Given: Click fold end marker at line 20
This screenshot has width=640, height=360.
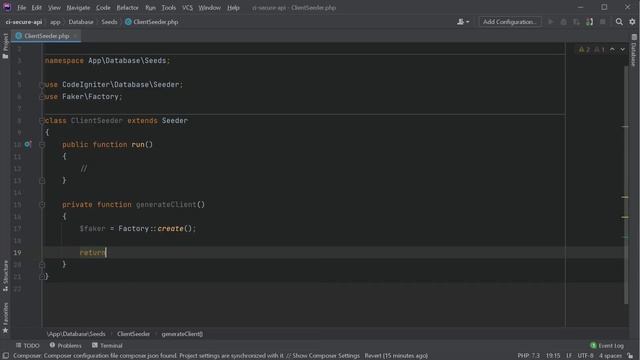Looking at the screenshot, I should coord(42,264).
